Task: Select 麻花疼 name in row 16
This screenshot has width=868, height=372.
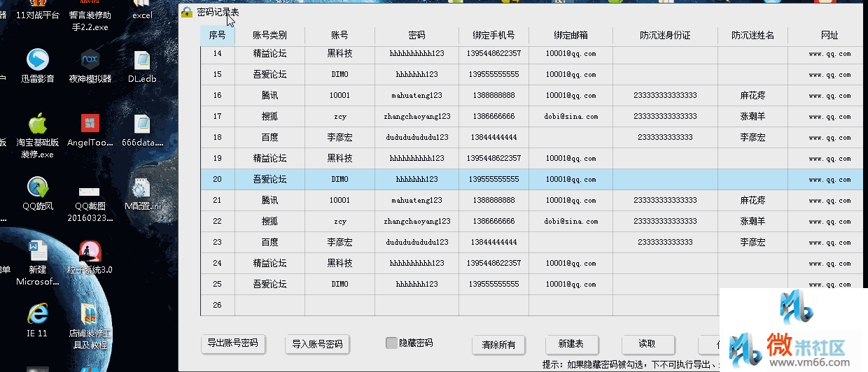Action: 752,96
